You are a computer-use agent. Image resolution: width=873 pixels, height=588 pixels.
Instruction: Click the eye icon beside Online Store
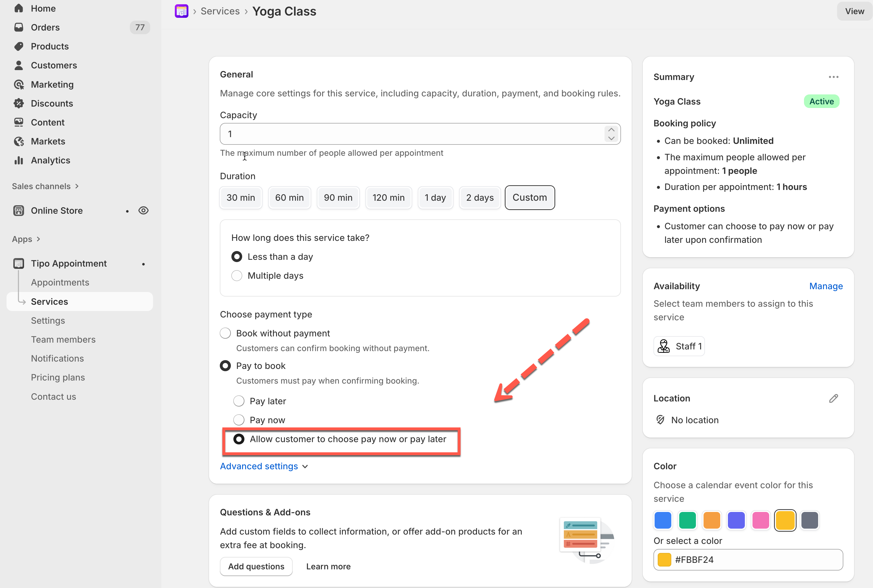[x=143, y=210]
